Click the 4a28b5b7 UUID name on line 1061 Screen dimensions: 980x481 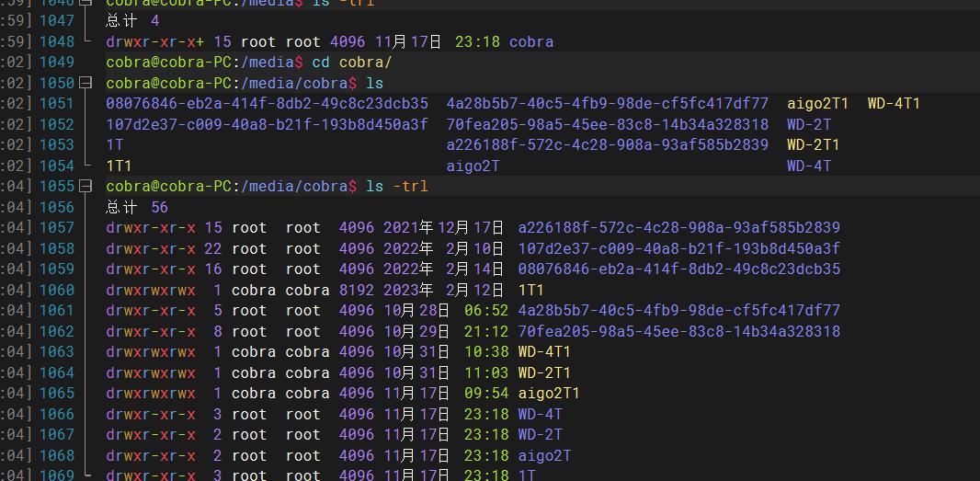(x=678, y=311)
